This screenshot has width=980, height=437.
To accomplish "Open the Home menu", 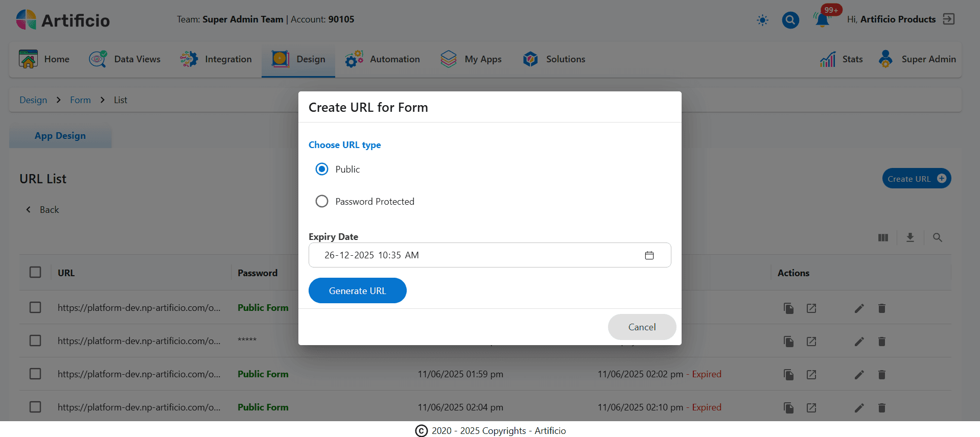I will click(x=44, y=59).
